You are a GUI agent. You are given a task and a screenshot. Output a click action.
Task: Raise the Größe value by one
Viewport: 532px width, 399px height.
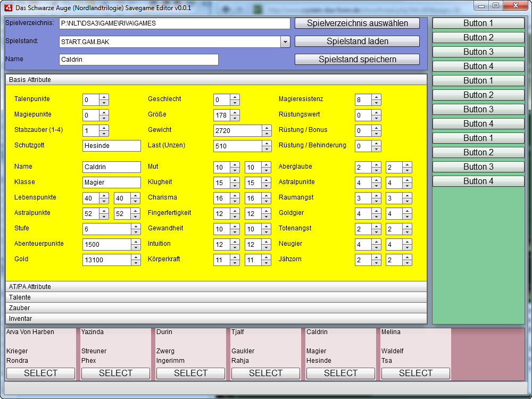(x=235, y=112)
